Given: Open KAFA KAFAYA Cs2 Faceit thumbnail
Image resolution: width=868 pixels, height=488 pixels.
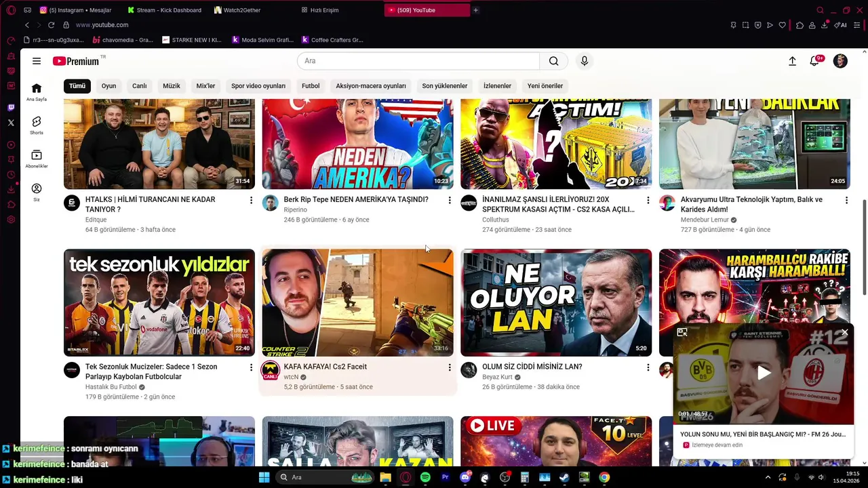Looking at the screenshot, I should 357,302.
